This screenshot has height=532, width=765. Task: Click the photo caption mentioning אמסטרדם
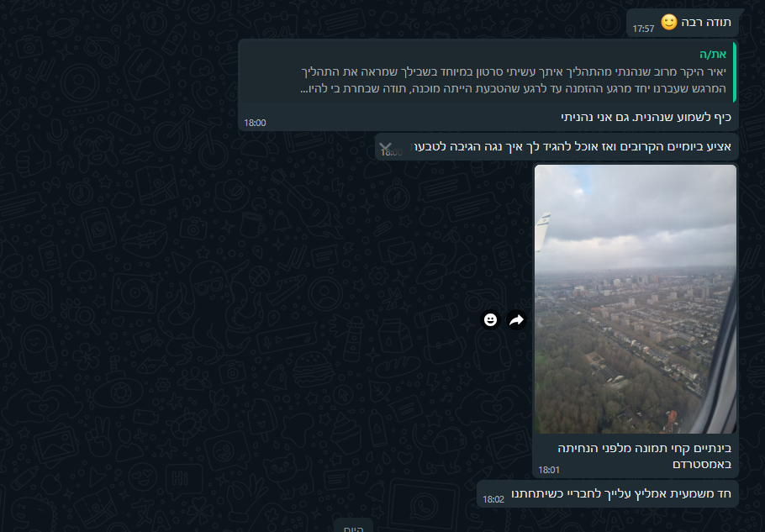pyautogui.click(x=644, y=456)
